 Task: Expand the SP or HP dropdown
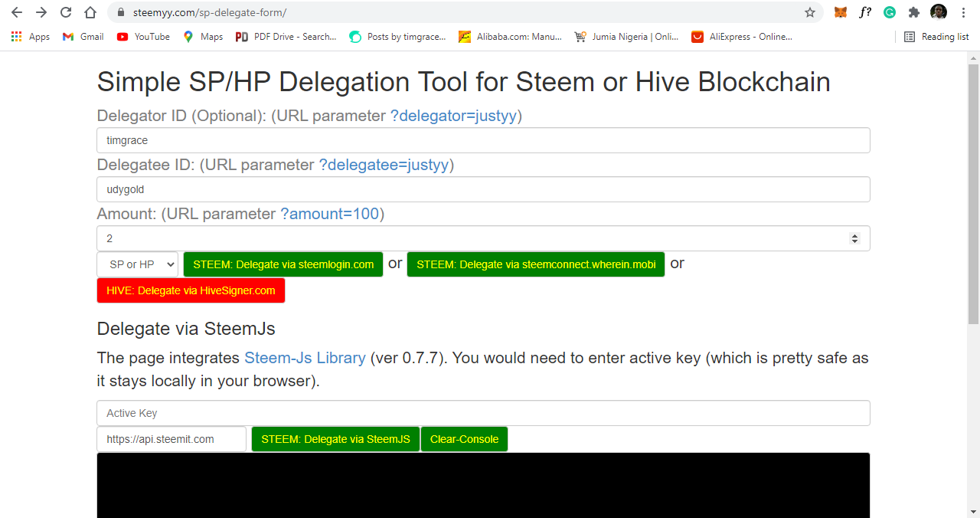point(137,264)
